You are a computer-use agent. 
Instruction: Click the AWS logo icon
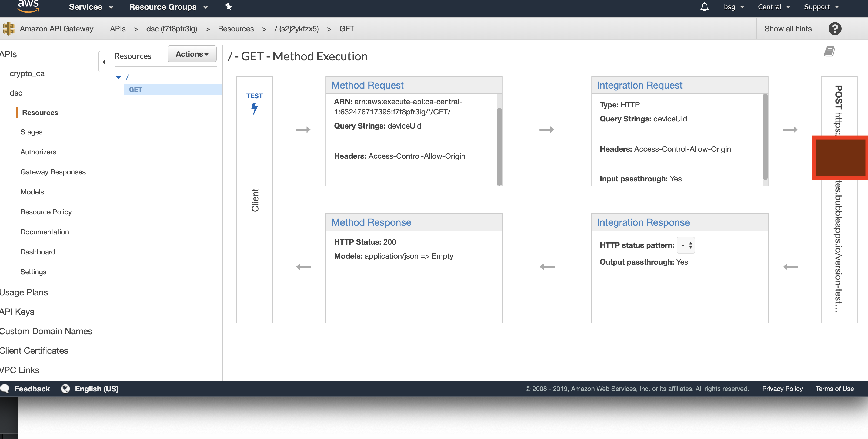pyautogui.click(x=28, y=6)
